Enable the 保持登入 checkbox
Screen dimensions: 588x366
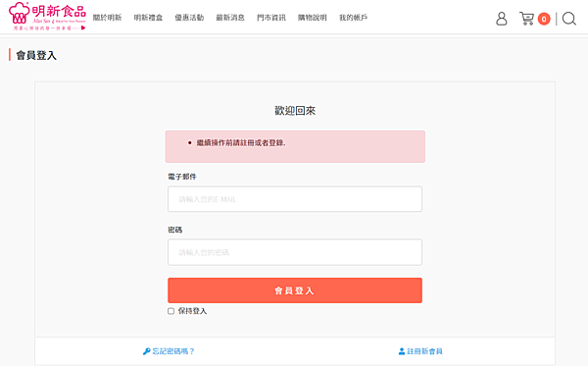point(171,311)
